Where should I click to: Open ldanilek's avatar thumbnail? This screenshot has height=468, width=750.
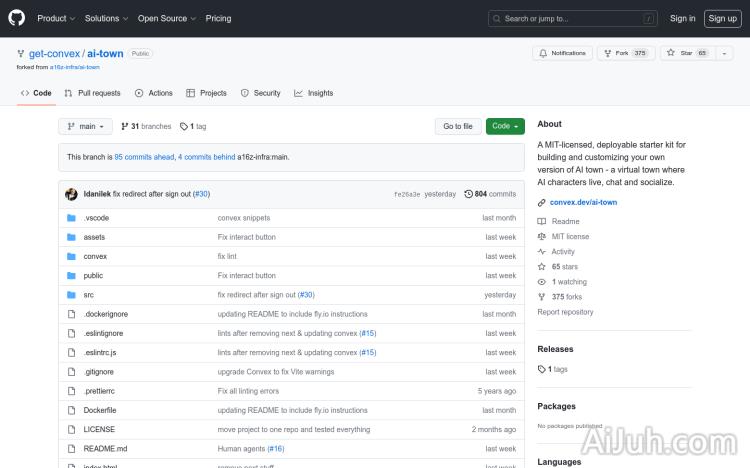tap(72, 194)
